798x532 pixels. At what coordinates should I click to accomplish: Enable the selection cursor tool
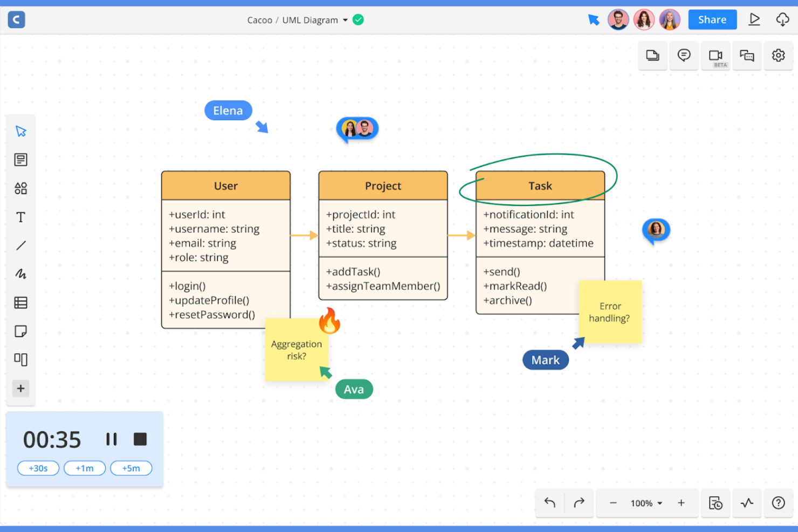coord(20,131)
